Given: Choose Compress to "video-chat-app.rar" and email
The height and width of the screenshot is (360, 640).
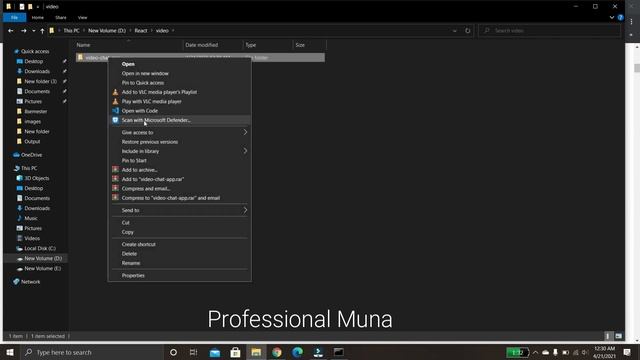Looking at the screenshot, I should tap(171, 198).
